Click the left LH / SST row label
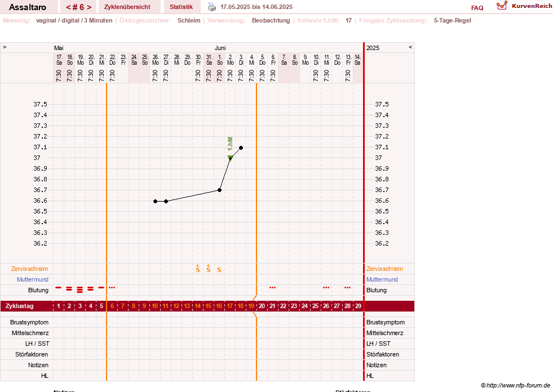 [37, 344]
